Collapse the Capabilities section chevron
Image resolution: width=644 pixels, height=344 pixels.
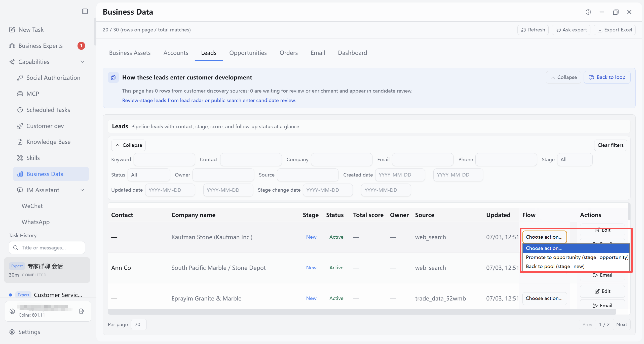82,62
